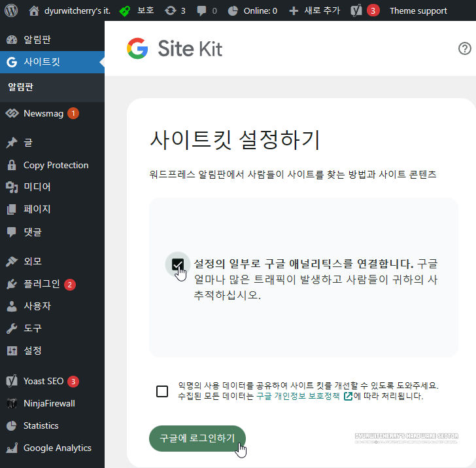Click the green lock 보호 icon
Screen dimensions: 476x468
coord(125,11)
